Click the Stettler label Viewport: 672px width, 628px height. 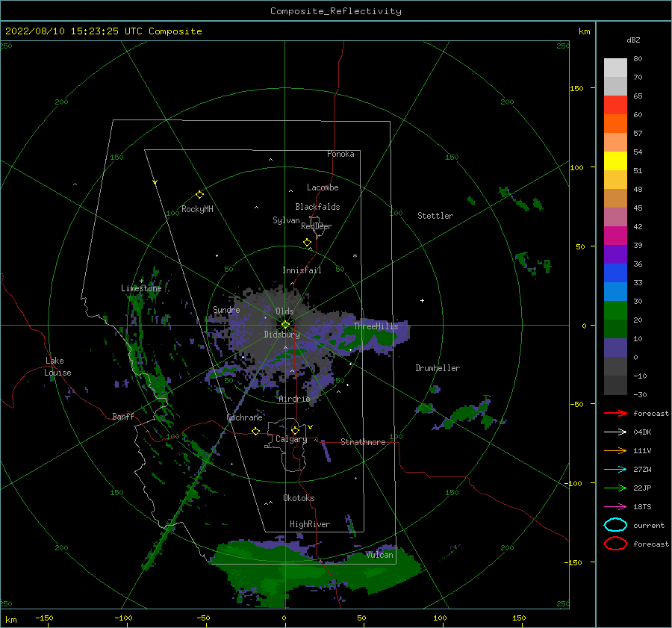click(435, 216)
